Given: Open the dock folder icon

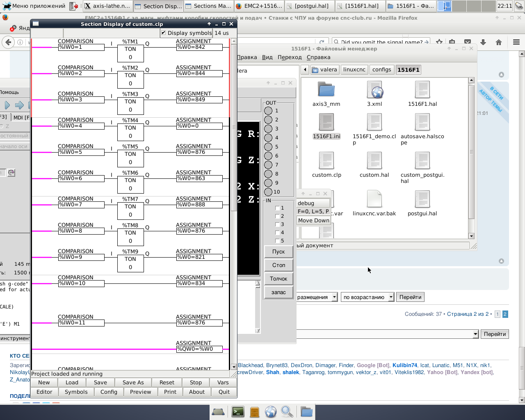Looking at the screenshot, I should tap(306, 411).
